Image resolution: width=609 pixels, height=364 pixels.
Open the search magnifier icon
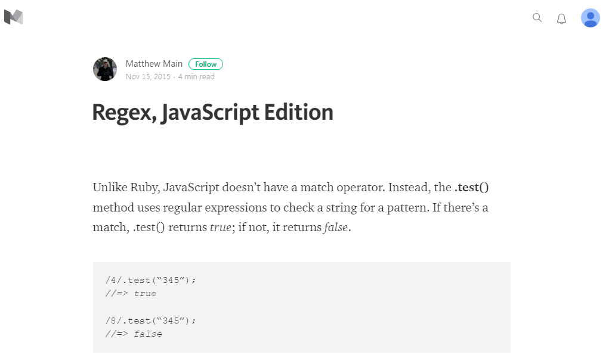(x=537, y=18)
